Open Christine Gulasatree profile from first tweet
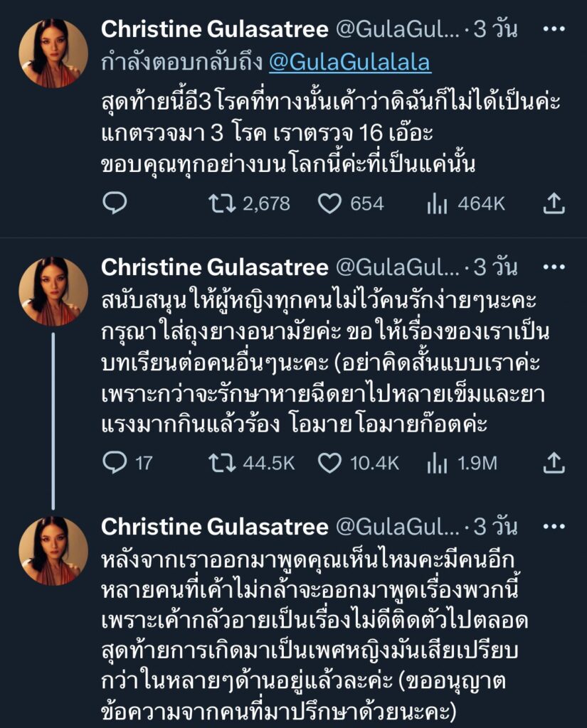The width and height of the screenshot is (587, 728). [214, 29]
